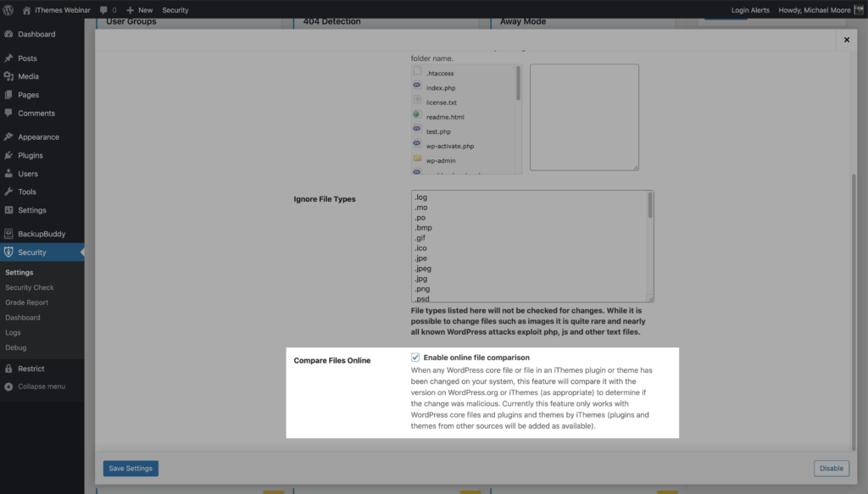The image size is (868, 494).
Task: Click the Media icon in sidebar
Action: tap(8, 76)
